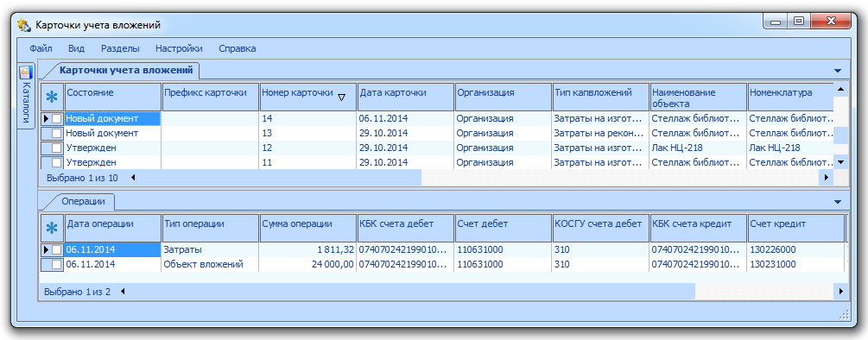The width and height of the screenshot is (868, 340).
Task: Tick the checkbox for Объект вложений operation
Action: click(57, 265)
